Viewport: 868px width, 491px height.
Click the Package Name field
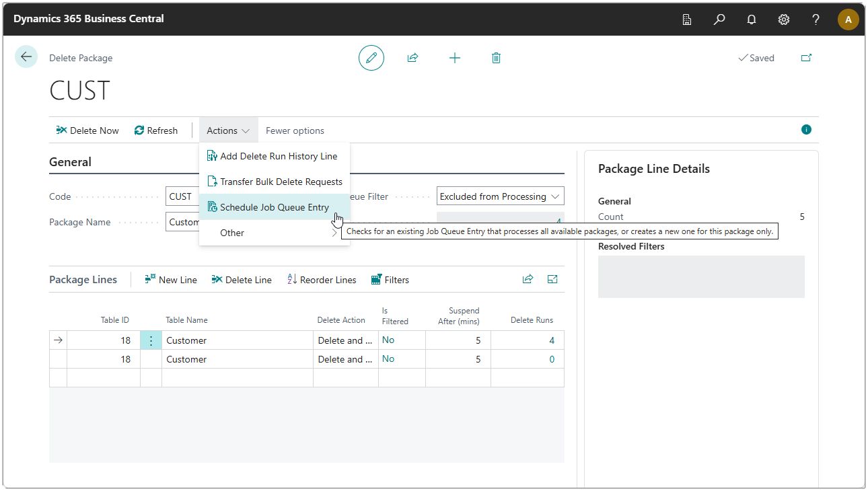point(183,222)
